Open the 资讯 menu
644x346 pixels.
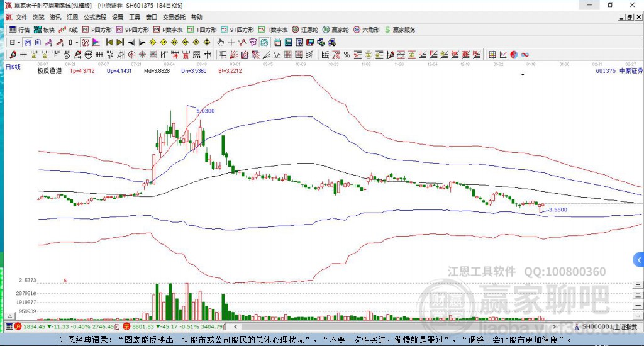coord(55,17)
